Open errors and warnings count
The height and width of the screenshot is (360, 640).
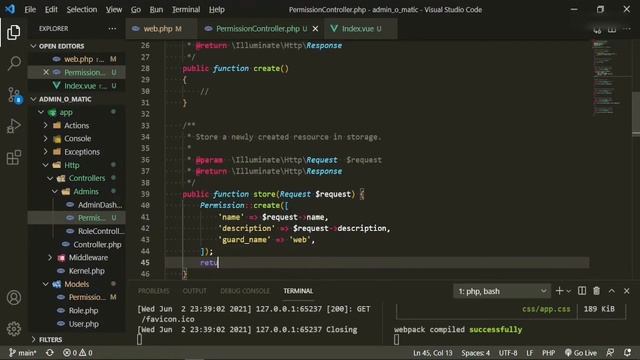(x=78, y=353)
